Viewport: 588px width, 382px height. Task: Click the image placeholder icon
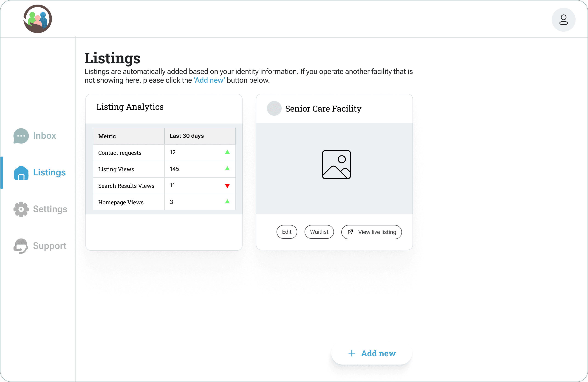[x=336, y=164]
